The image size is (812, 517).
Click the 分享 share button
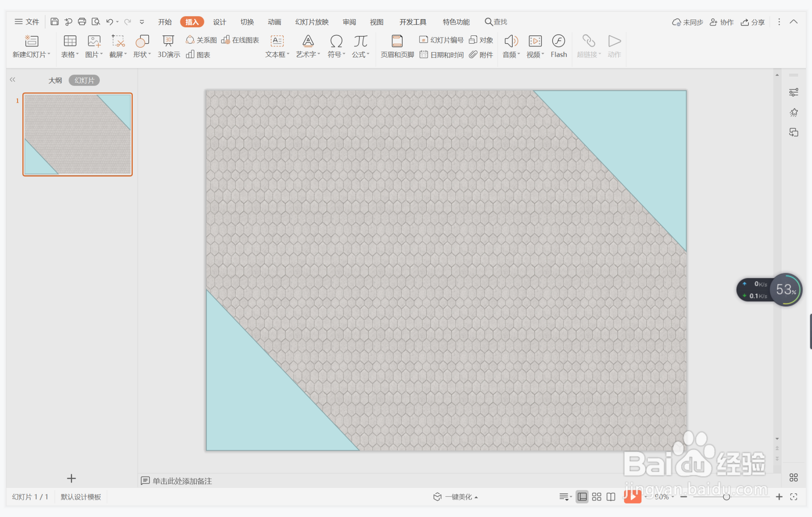tap(753, 22)
